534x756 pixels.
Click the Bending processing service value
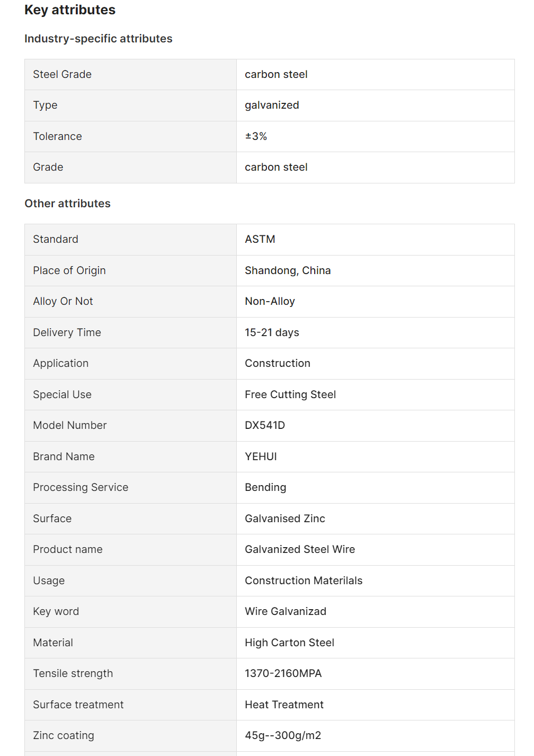265,487
